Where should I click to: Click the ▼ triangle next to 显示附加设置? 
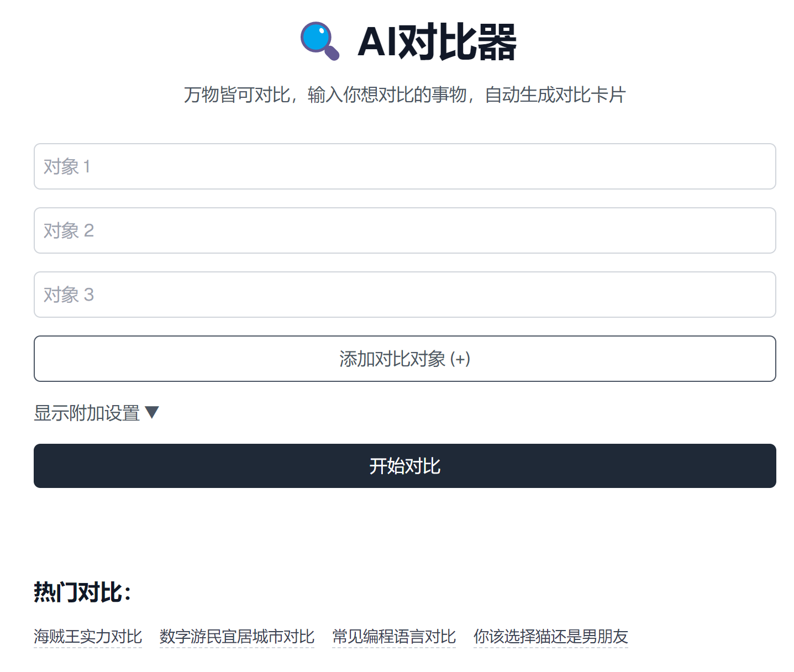coord(152,412)
